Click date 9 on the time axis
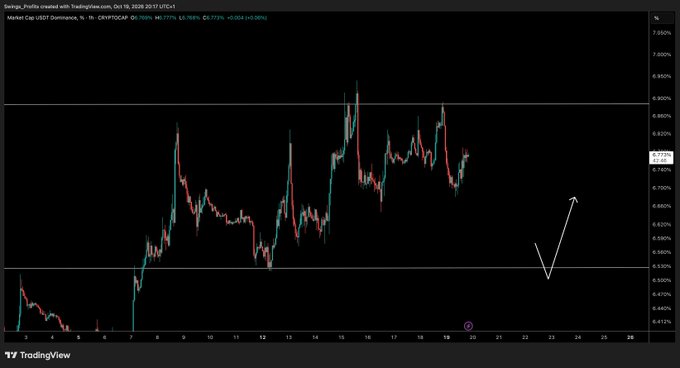 [x=183, y=337]
